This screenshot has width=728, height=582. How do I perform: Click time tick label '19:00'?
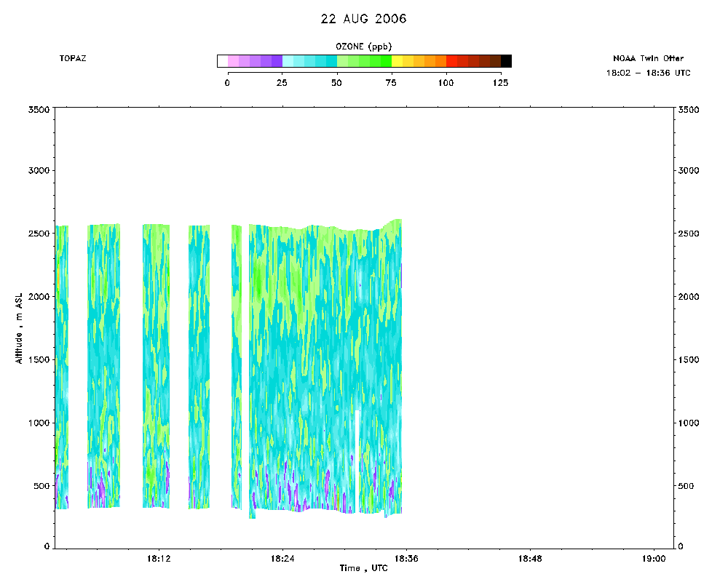coord(654,559)
